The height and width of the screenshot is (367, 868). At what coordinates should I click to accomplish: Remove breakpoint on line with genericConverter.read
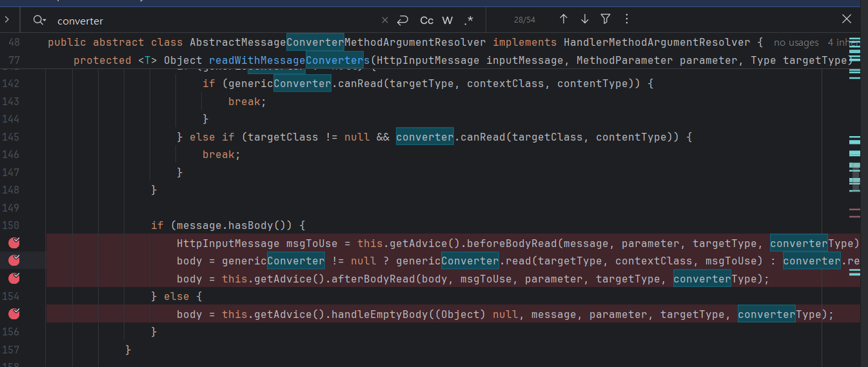click(x=14, y=261)
